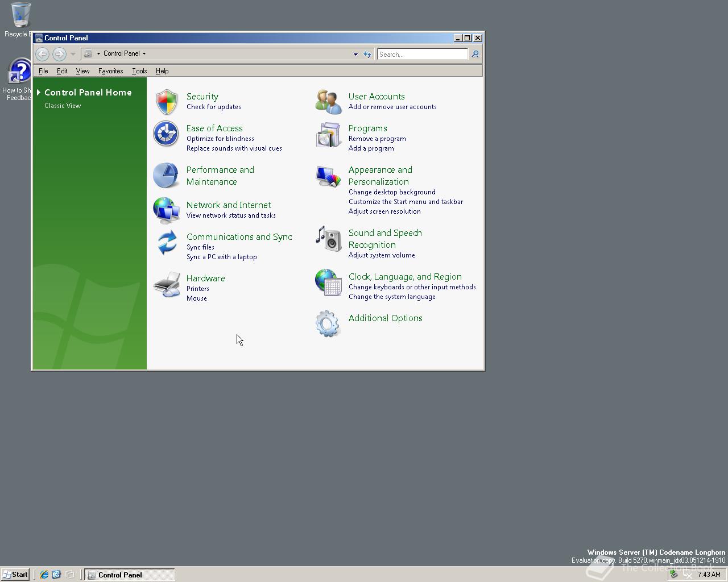
Task: Click Remove a program link
Action: pos(377,139)
